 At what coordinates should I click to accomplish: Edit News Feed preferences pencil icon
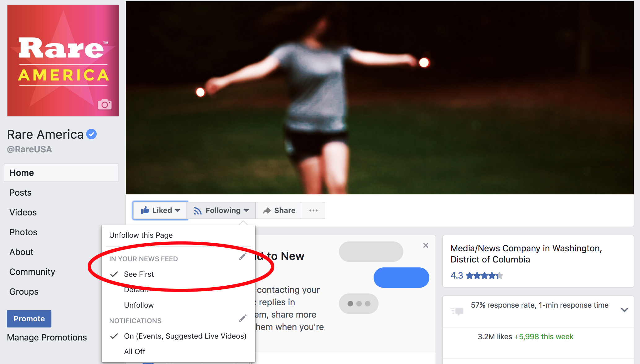243,256
